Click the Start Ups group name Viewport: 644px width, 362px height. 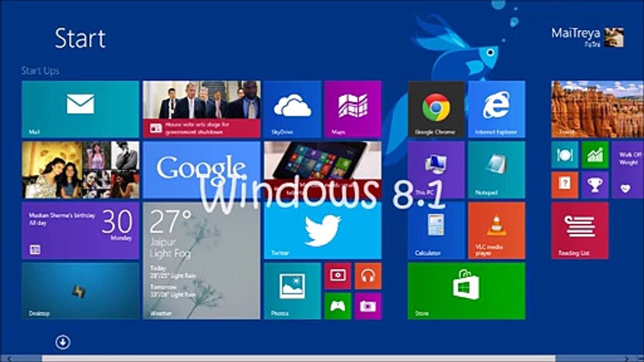[40, 71]
